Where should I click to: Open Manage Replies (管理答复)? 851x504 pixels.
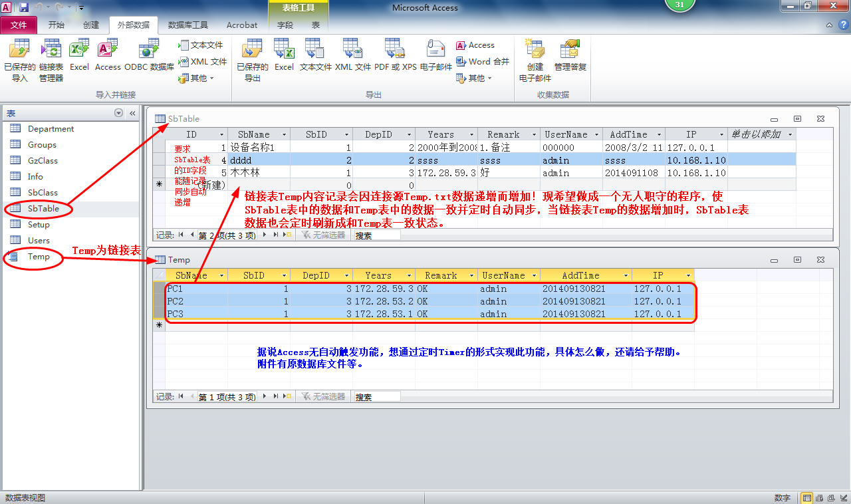coord(570,55)
